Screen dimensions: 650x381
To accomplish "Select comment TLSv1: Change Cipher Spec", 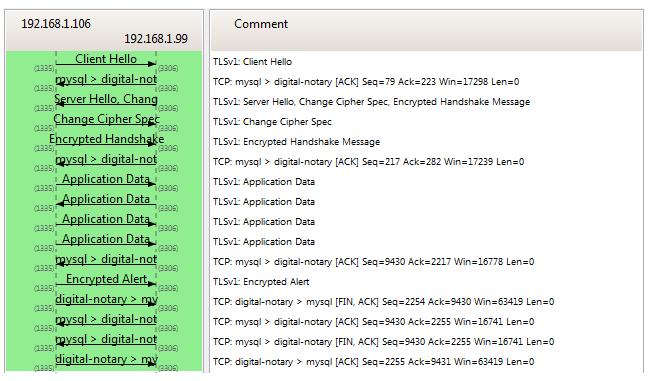I will [272, 122].
